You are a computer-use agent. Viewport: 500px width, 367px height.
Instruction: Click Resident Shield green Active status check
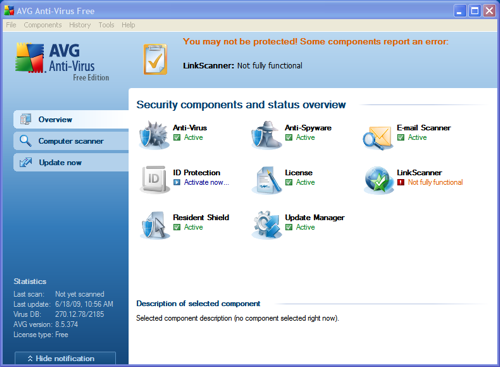pos(177,227)
